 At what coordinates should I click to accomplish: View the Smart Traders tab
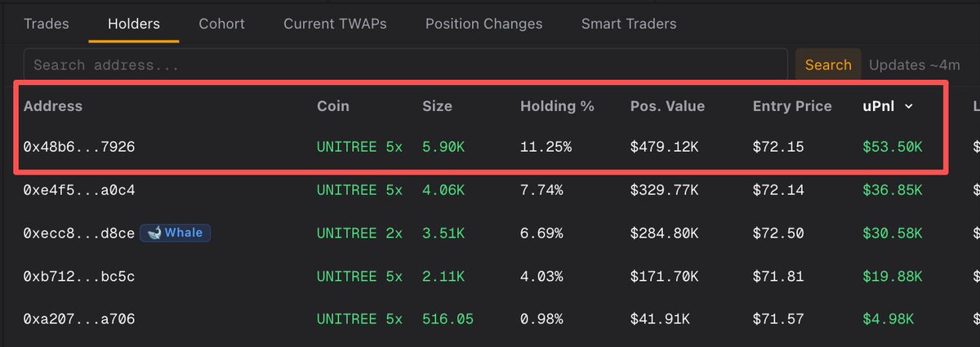tap(629, 24)
